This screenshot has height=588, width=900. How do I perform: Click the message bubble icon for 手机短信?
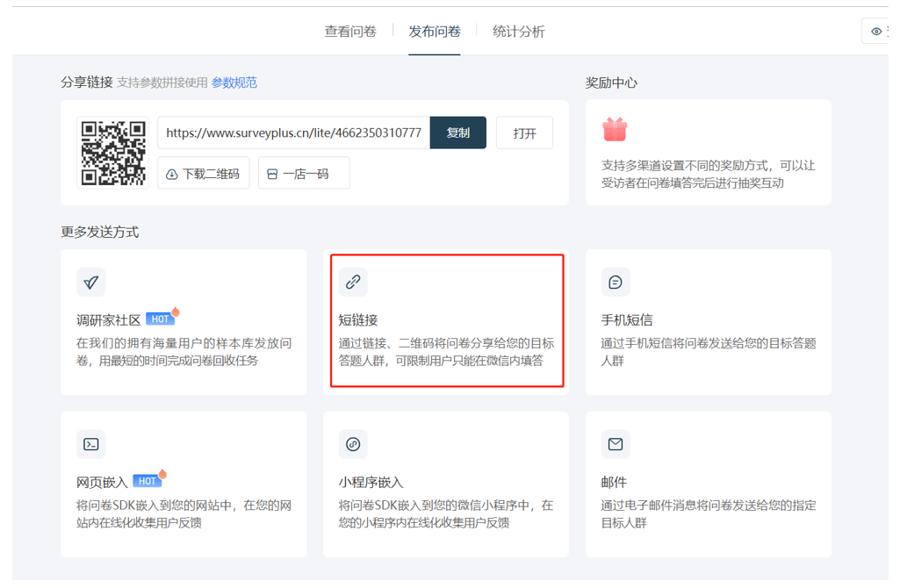coord(616,283)
